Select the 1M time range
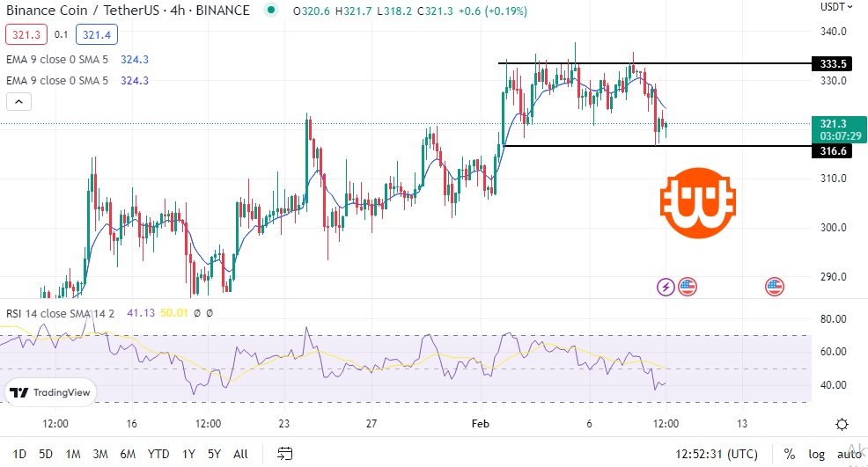868x467 pixels. pos(73,454)
